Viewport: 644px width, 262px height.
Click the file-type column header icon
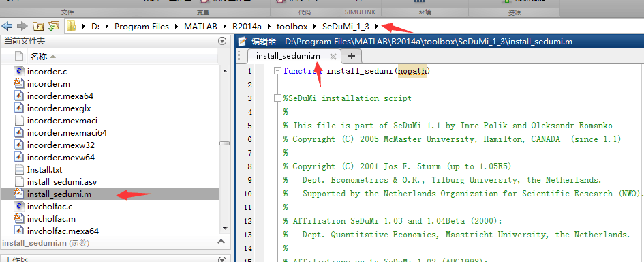19,57
